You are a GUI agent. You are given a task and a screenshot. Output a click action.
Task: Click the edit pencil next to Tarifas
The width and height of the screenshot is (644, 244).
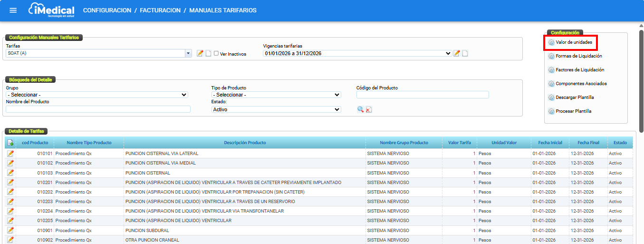click(200, 53)
